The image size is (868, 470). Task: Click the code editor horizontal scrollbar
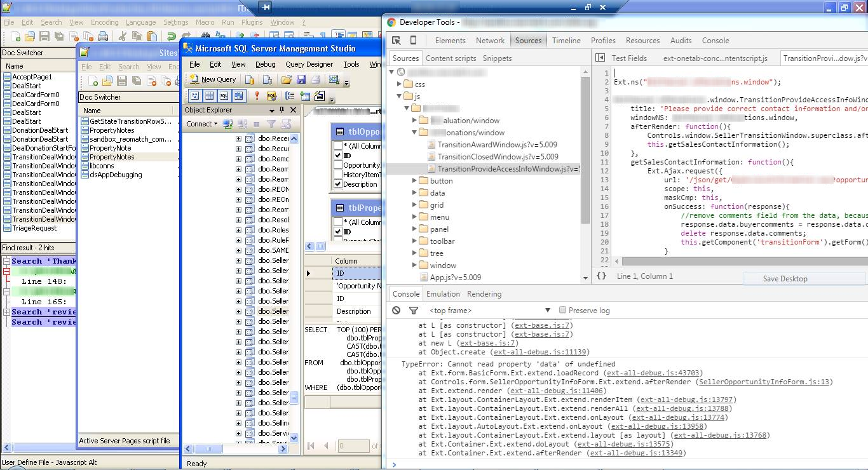pyautogui.click(x=743, y=261)
